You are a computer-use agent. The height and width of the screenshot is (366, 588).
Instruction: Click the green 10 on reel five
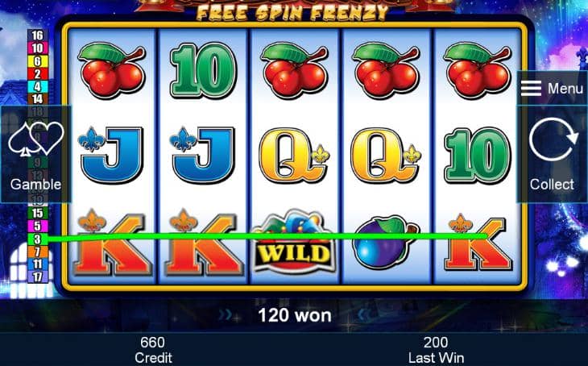pos(477,156)
